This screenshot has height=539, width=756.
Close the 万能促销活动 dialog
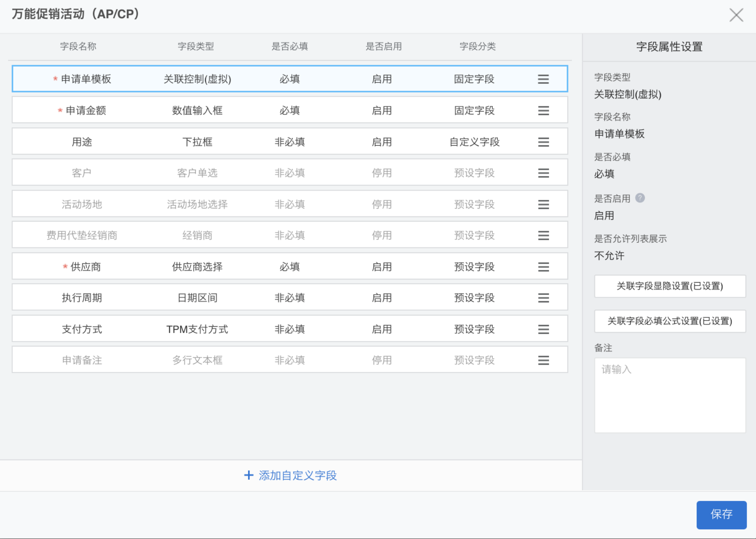pyautogui.click(x=736, y=15)
